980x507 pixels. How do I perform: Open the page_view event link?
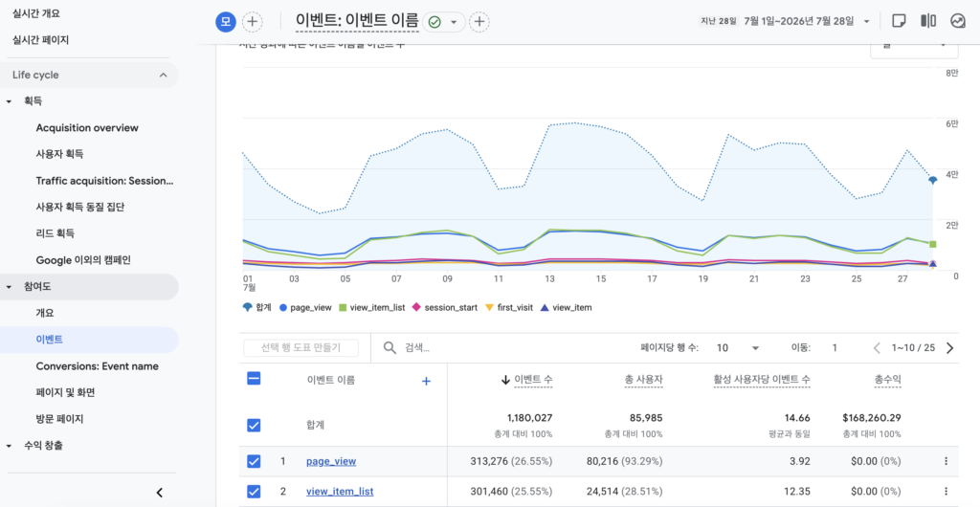[331, 461]
